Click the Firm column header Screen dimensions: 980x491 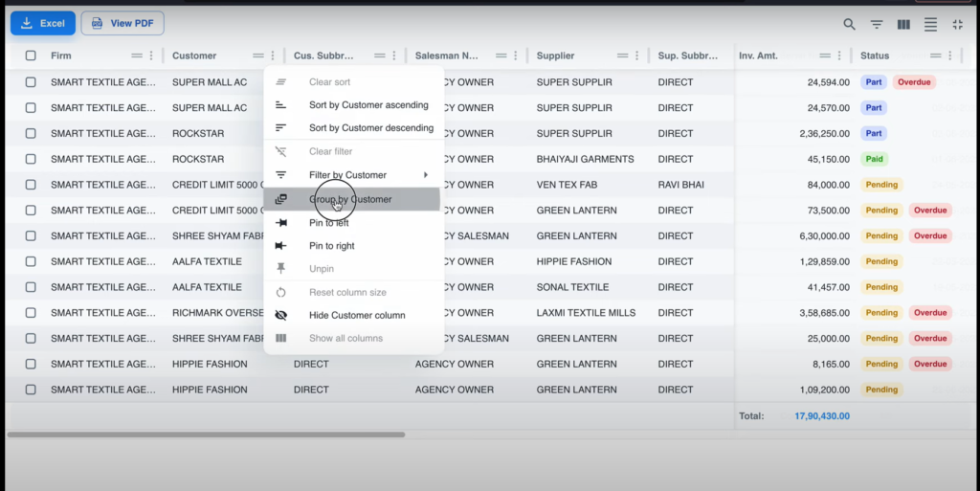[x=60, y=56]
